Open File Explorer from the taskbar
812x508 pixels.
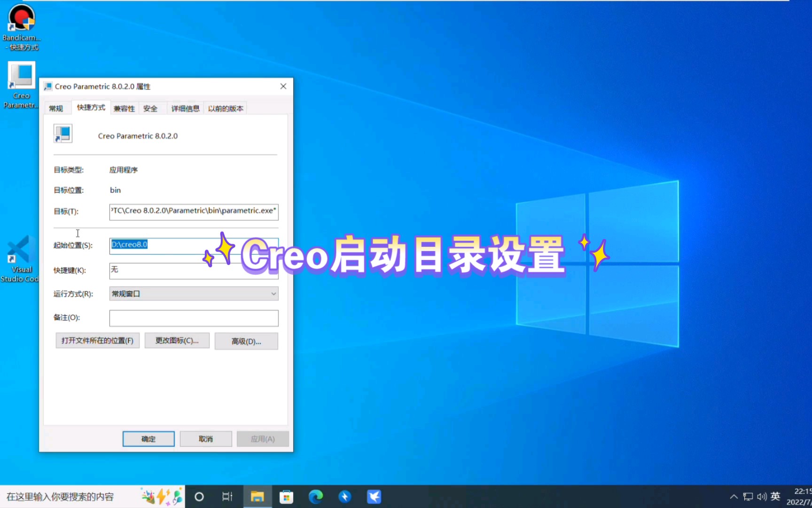pos(257,497)
